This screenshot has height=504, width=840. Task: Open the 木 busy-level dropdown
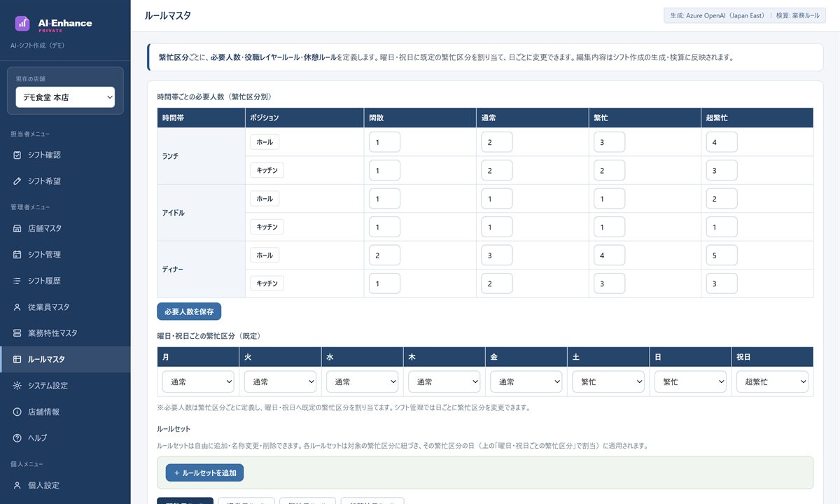pyautogui.click(x=444, y=381)
